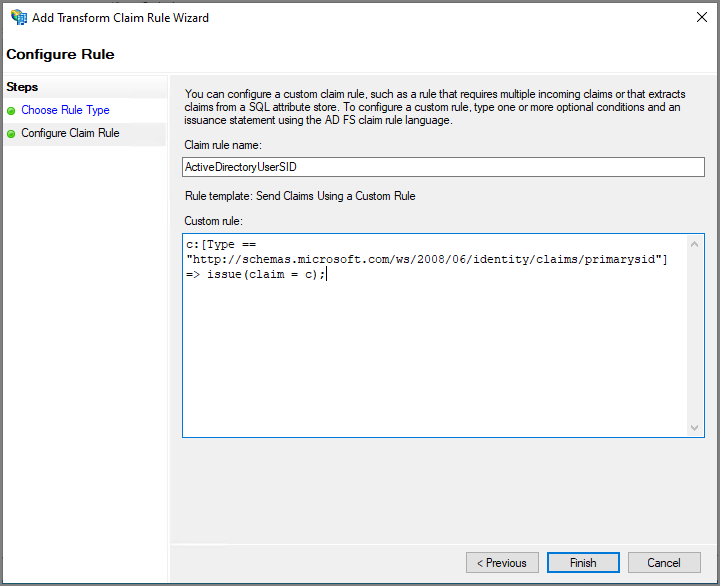Image resolution: width=720 pixels, height=586 pixels.
Task: Cancel the wizard
Action: [x=664, y=563]
